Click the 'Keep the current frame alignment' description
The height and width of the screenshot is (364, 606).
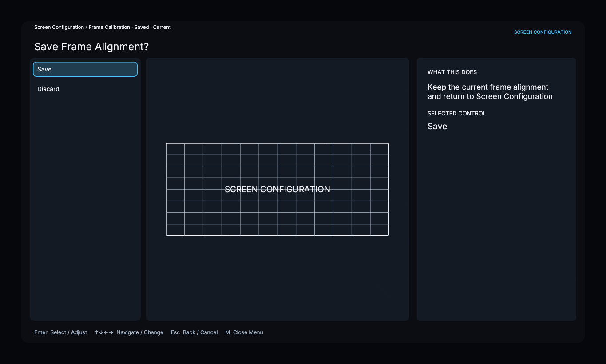[x=490, y=92]
